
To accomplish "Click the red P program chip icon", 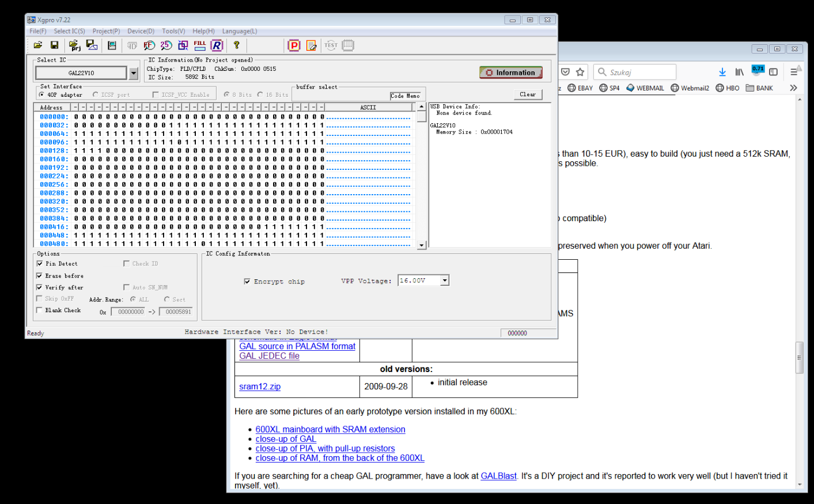I will [x=294, y=45].
